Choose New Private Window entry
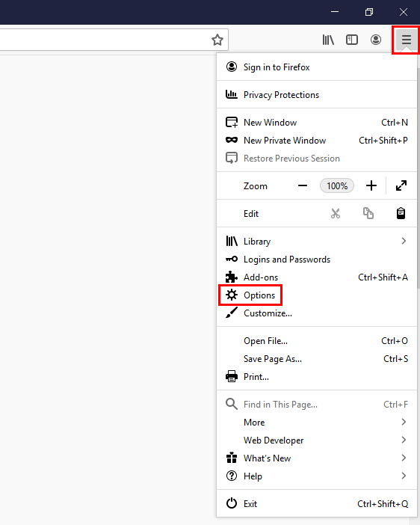Image resolution: width=420 pixels, height=525 pixels. click(x=317, y=140)
